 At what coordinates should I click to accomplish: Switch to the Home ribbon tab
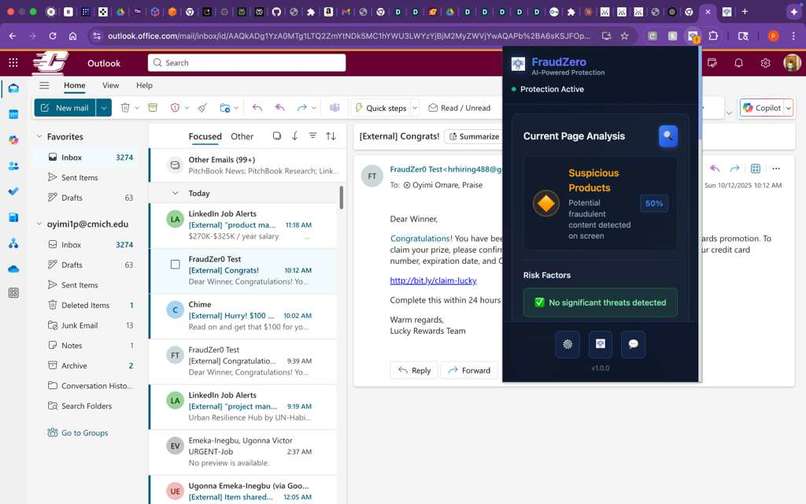coord(75,85)
